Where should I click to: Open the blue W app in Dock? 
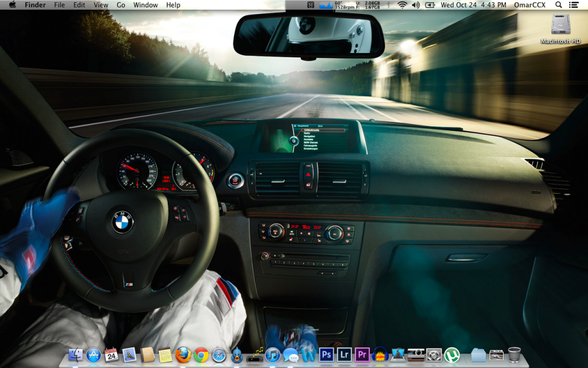tap(308, 355)
